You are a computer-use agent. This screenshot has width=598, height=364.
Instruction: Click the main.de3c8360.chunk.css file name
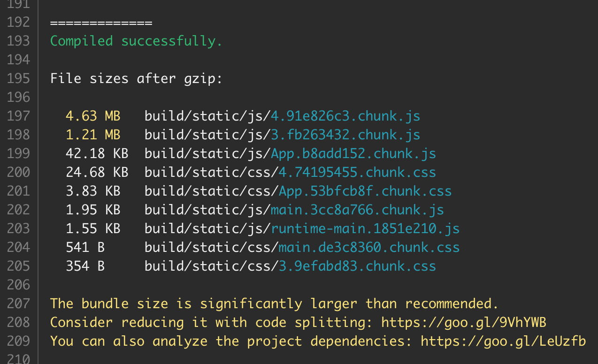click(369, 247)
